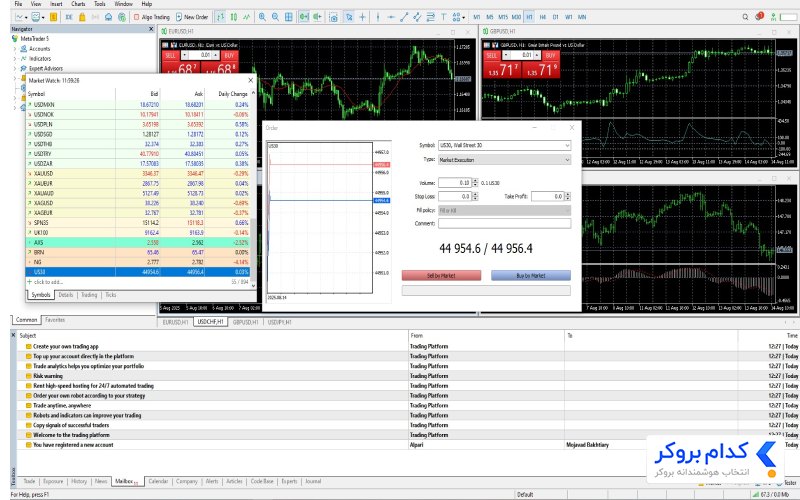Image resolution: width=800 pixels, height=500 pixels.
Task: Open the History tab in Toolbox
Action: pyautogui.click(x=79, y=481)
